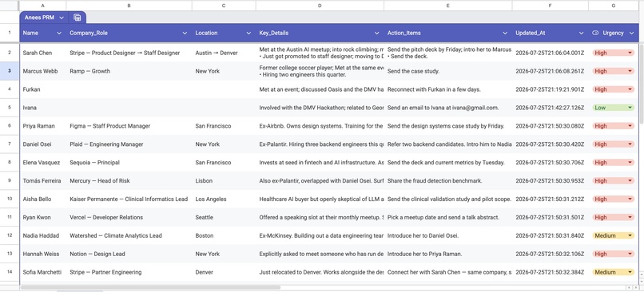This screenshot has width=644, height=292.
Task: Change Hannah Weiss's High urgency chip
Action: (613, 254)
